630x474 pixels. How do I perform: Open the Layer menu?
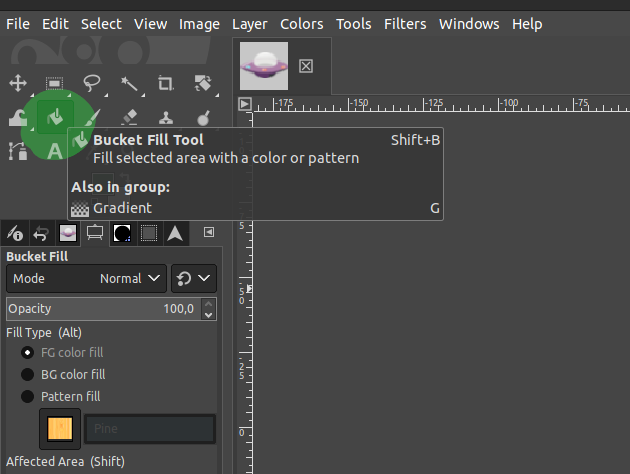[250, 24]
